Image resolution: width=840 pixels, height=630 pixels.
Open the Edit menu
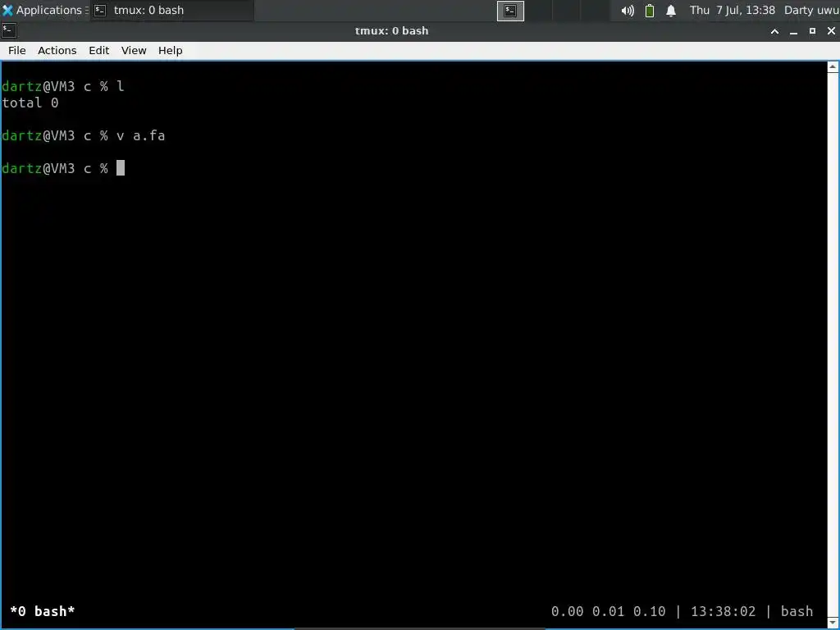[98, 50]
